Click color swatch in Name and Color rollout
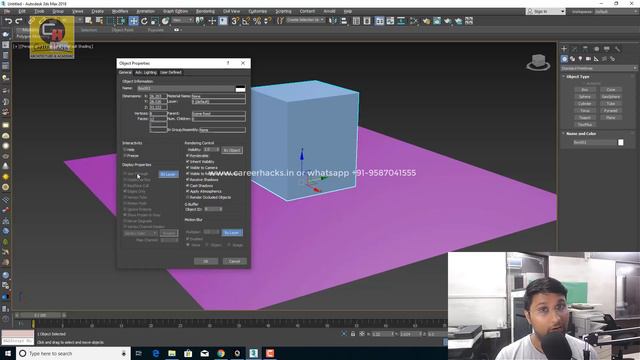The image size is (640, 360). (621, 142)
